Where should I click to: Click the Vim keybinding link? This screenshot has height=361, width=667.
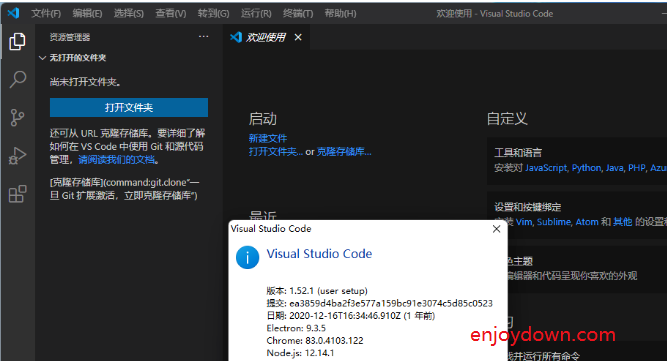[524, 222]
